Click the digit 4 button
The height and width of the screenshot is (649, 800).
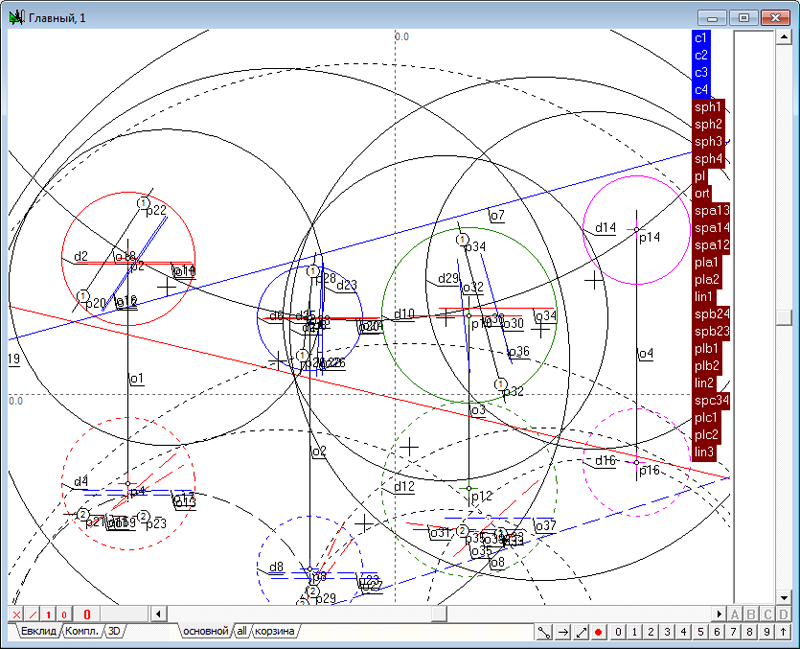[684, 632]
